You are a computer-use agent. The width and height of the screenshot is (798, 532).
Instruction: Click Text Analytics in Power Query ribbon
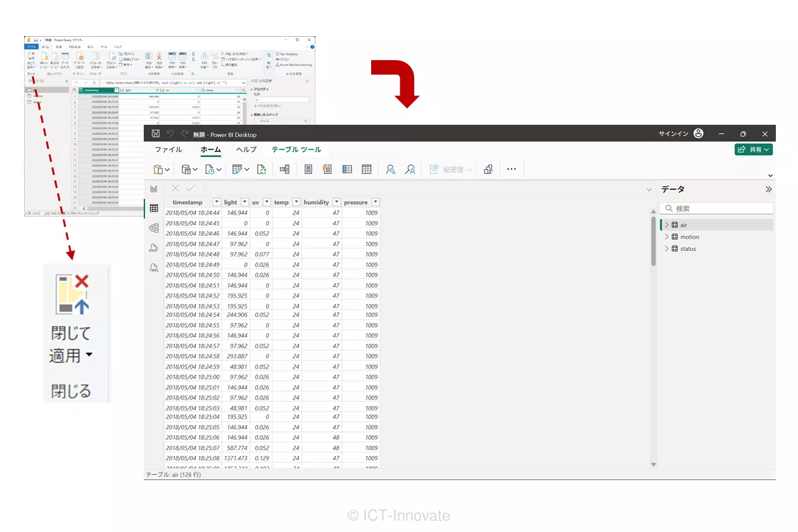coord(286,54)
